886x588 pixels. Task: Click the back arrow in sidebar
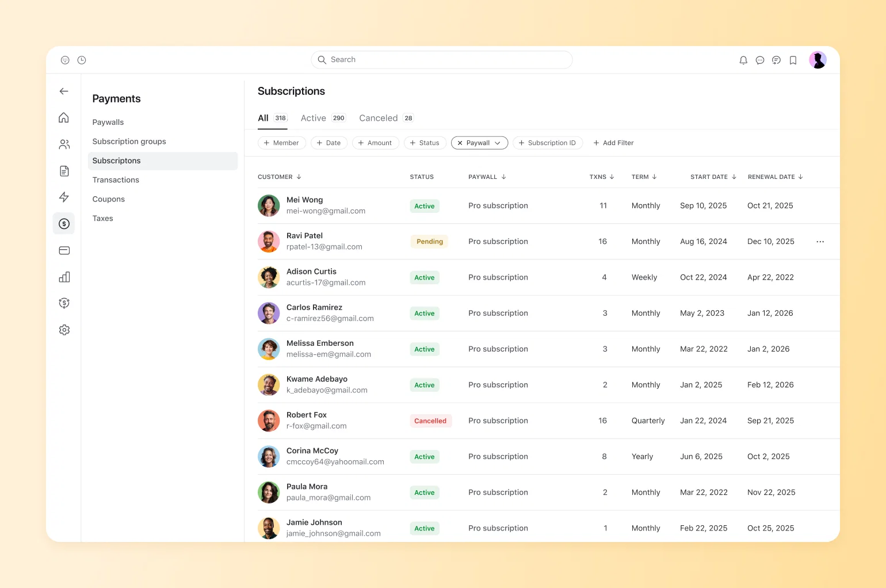click(64, 91)
